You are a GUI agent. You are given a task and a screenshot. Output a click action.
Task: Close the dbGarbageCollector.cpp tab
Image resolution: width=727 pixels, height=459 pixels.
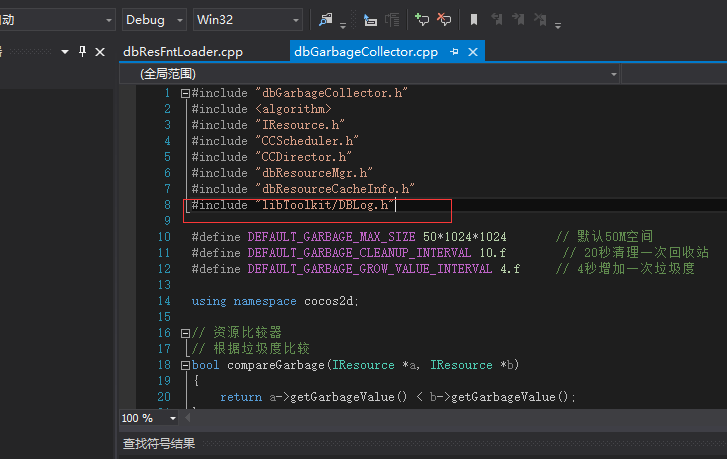tap(473, 52)
